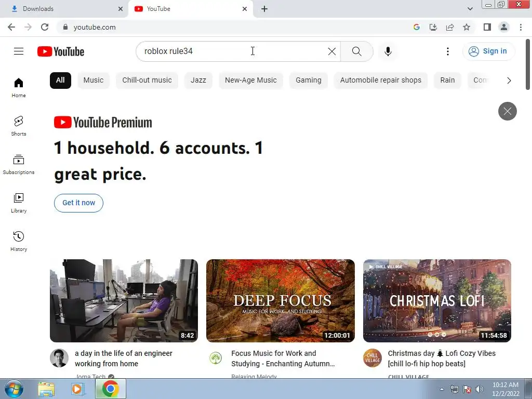Reload the page

click(x=45, y=27)
